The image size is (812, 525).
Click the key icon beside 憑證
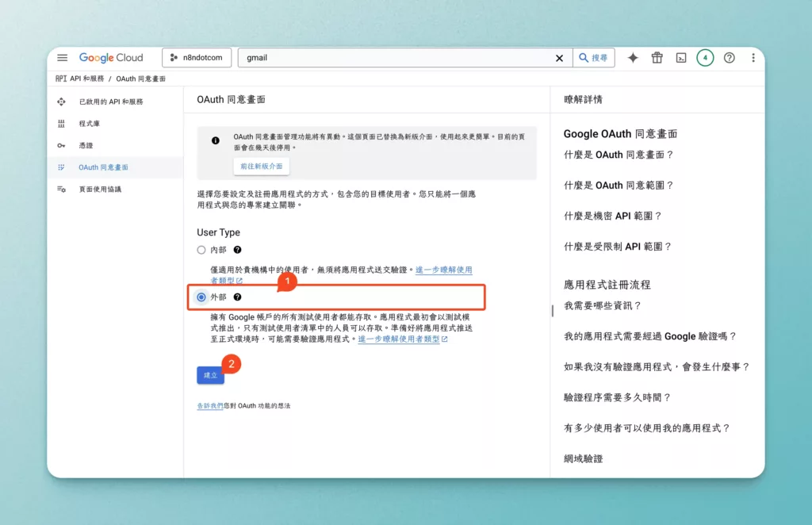click(61, 145)
